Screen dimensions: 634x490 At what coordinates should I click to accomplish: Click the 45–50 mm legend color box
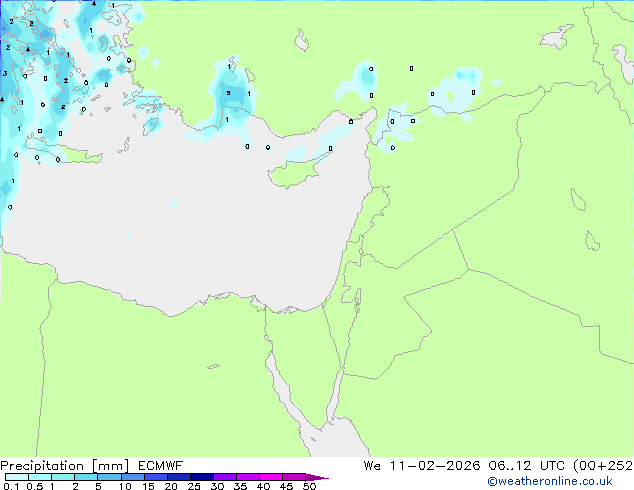(294, 477)
